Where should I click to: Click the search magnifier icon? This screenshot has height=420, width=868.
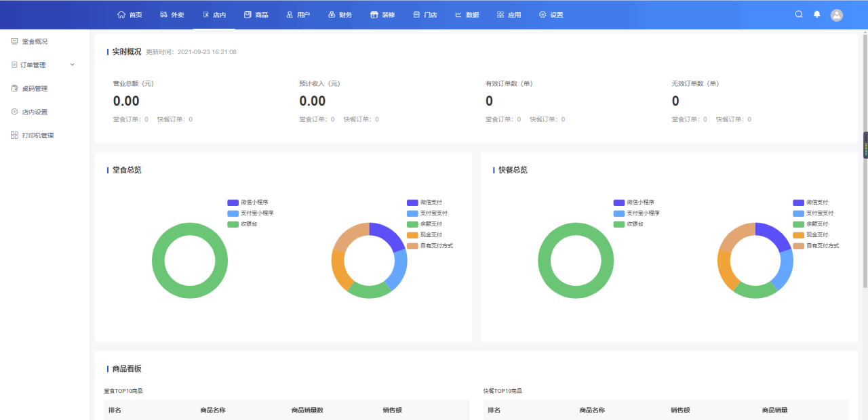799,14
